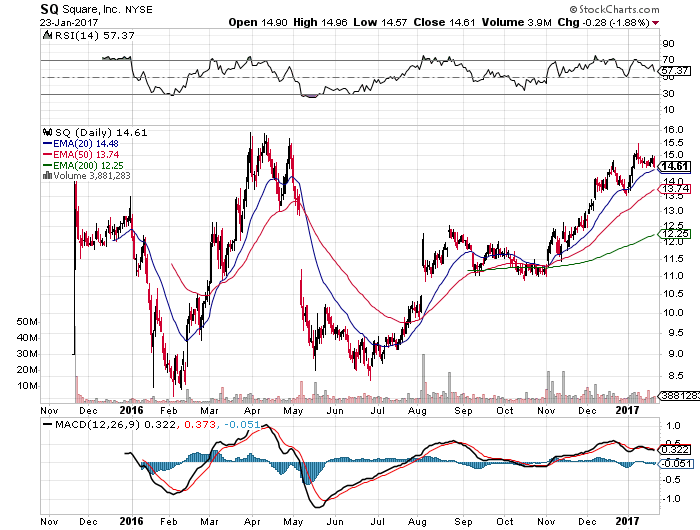Click the SQ ticker symbol title

(50, 9)
